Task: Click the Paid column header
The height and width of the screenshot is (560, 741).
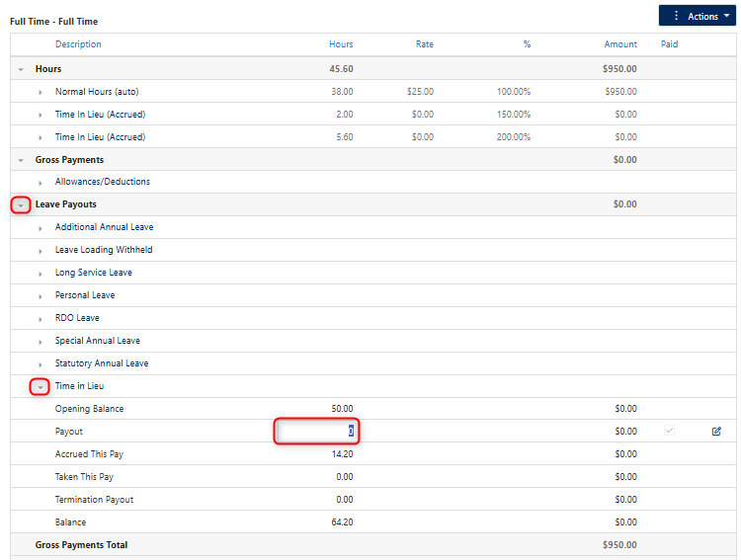Action: (669, 43)
